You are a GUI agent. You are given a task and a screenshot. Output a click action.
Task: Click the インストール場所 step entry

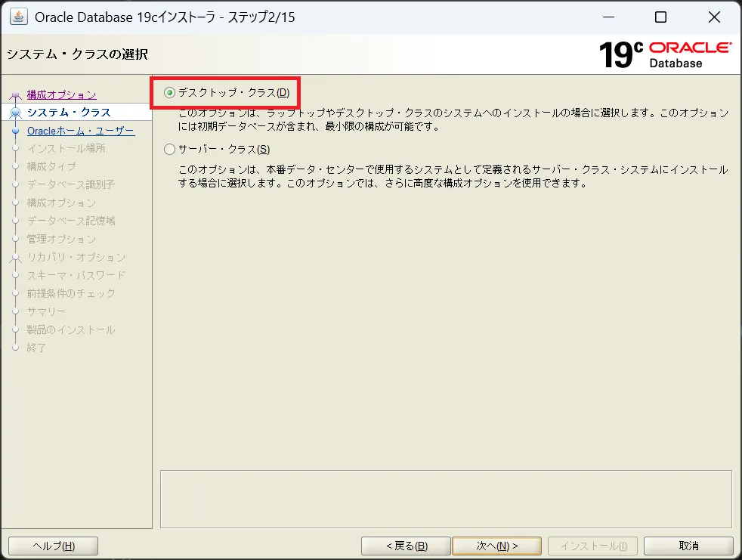point(66,148)
